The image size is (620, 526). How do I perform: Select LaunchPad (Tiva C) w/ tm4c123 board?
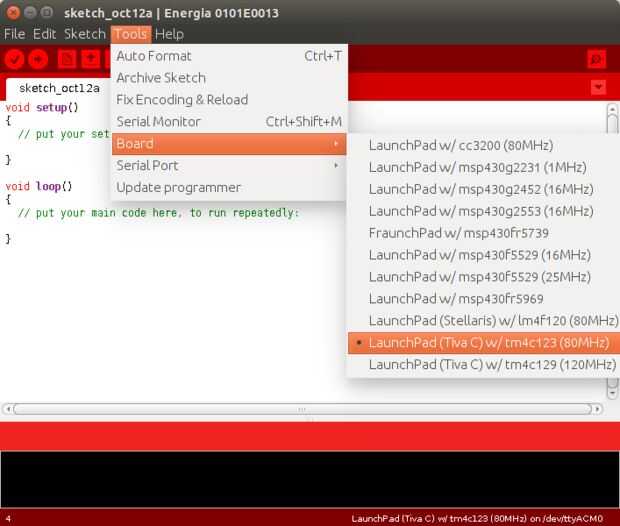pos(484,343)
